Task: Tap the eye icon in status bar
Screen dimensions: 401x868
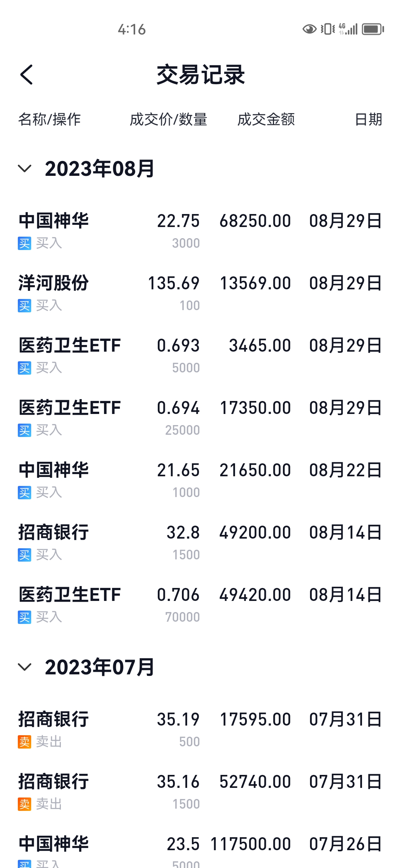Action: click(309, 29)
